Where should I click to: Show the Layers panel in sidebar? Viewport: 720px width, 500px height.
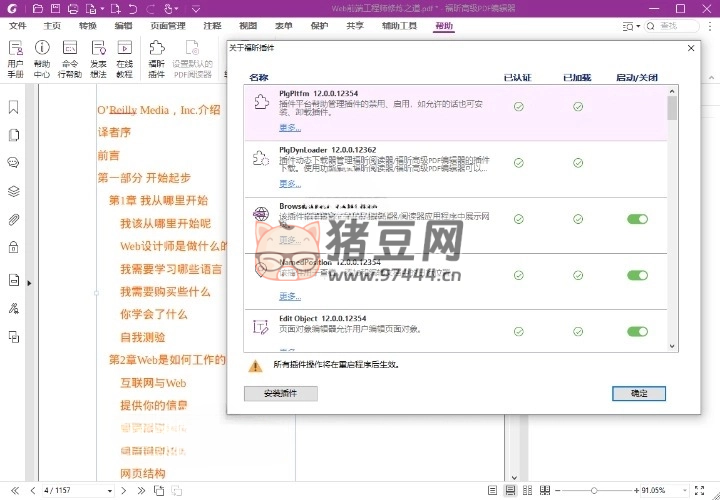(14, 191)
